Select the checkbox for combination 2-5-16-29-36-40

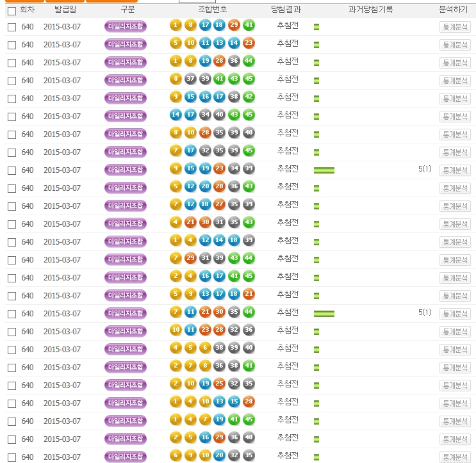[12, 439]
